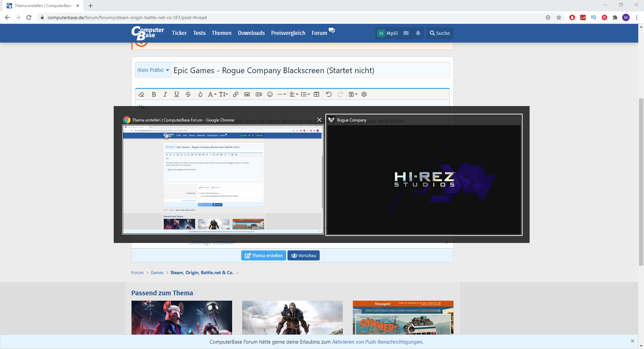Submit with Thema erstellen button

coord(264,255)
